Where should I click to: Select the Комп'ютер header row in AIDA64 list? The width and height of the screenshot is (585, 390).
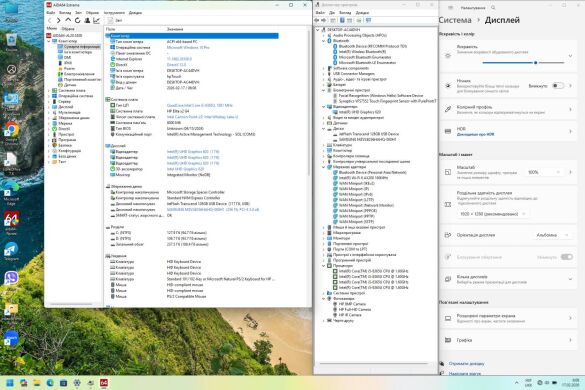(192, 36)
